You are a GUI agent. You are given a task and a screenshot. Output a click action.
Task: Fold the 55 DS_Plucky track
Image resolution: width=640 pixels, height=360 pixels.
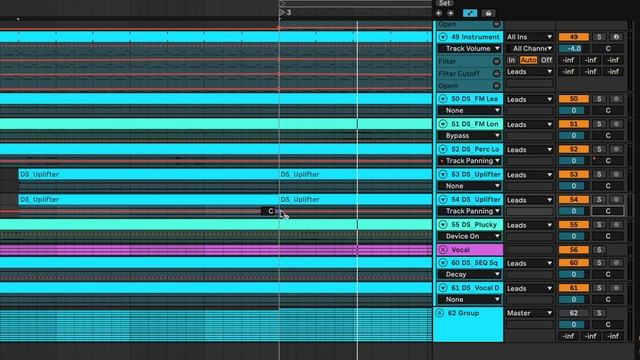coord(443,224)
